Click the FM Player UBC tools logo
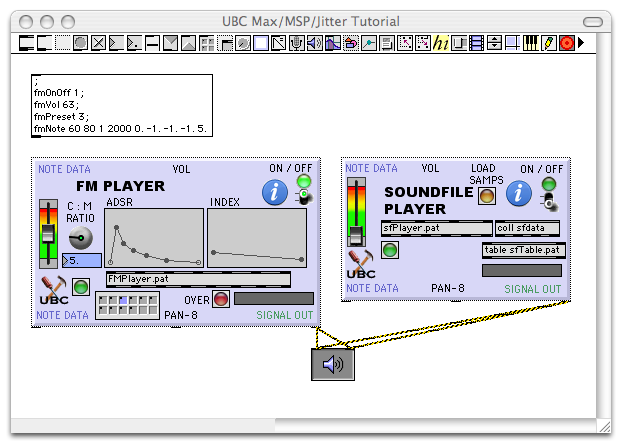Viewport: 621px width, 443px height. pyautogui.click(x=54, y=291)
